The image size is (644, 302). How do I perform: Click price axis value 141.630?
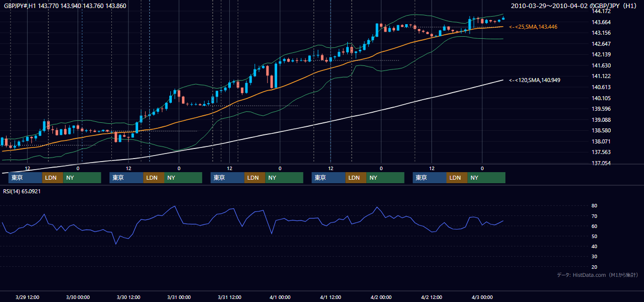[602, 65]
